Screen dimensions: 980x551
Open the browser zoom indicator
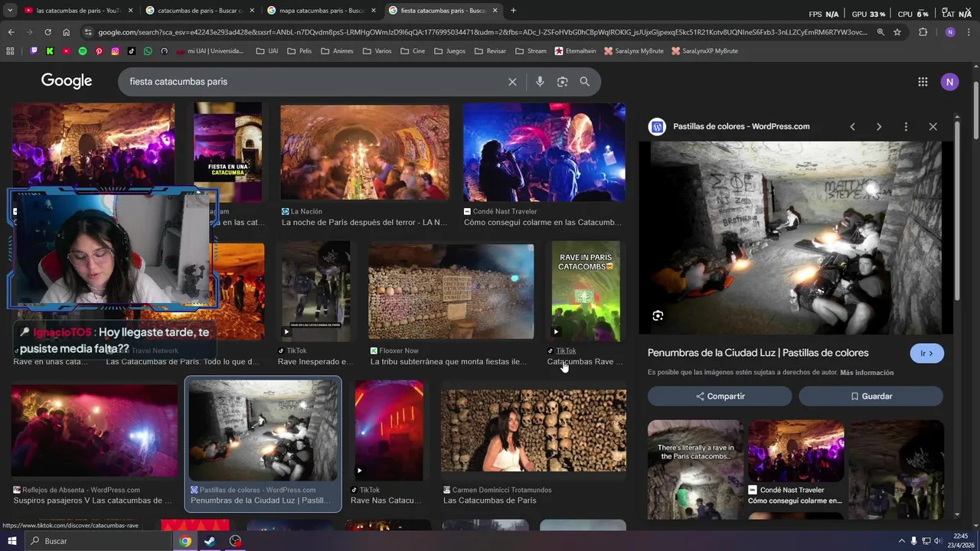[x=880, y=32]
